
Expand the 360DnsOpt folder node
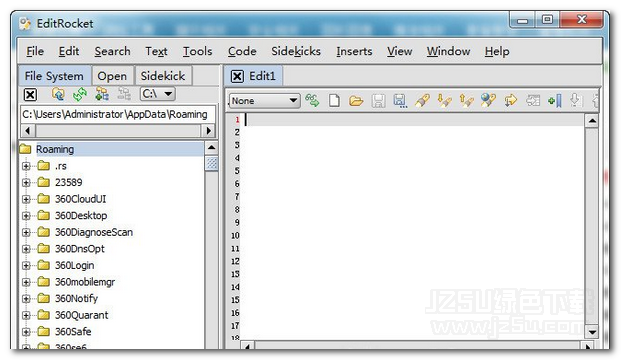click(26, 249)
